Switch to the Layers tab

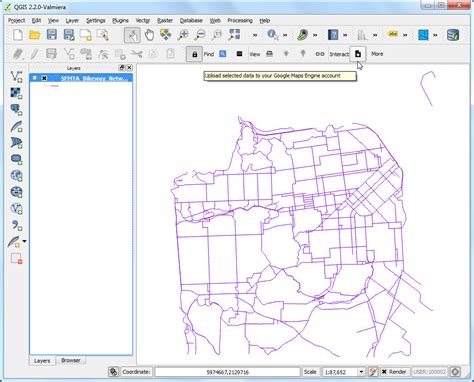click(42, 361)
